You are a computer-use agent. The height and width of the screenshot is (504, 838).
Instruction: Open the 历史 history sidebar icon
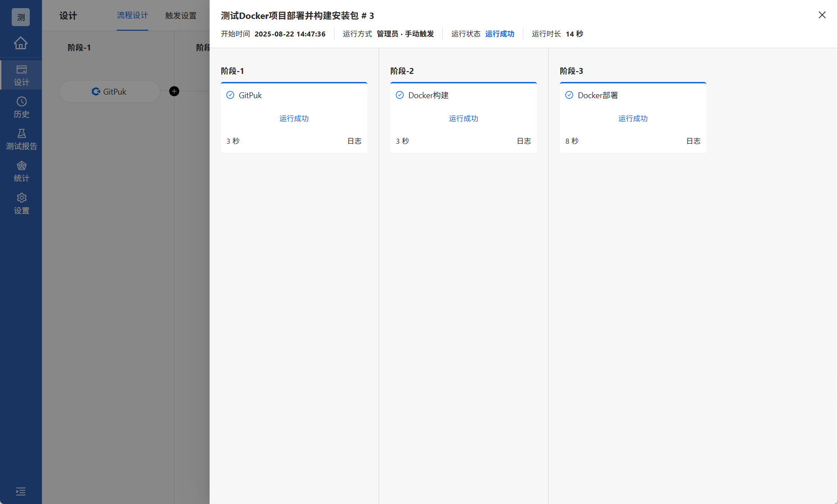point(21,107)
